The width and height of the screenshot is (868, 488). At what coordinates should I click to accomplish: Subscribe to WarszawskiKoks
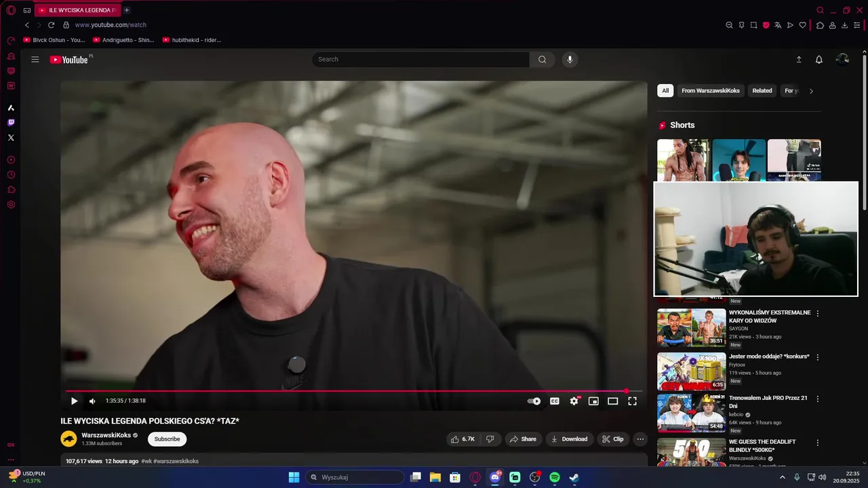pos(167,439)
